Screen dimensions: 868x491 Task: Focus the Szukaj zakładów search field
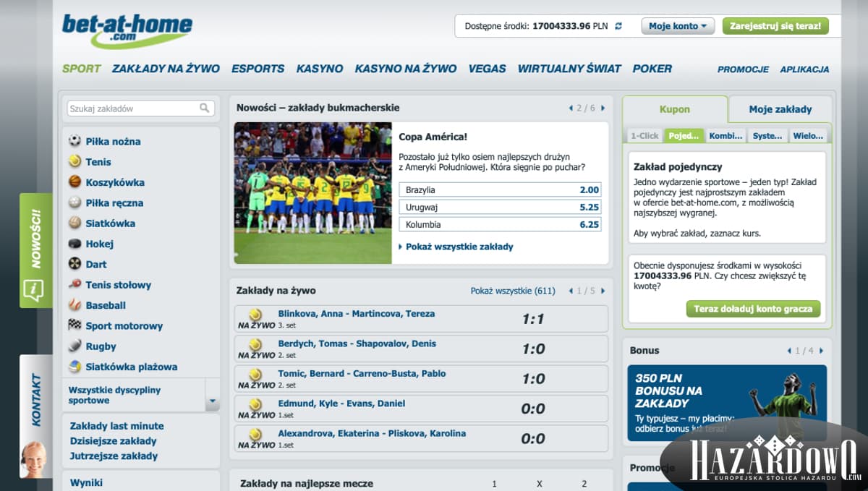click(141, 108)
